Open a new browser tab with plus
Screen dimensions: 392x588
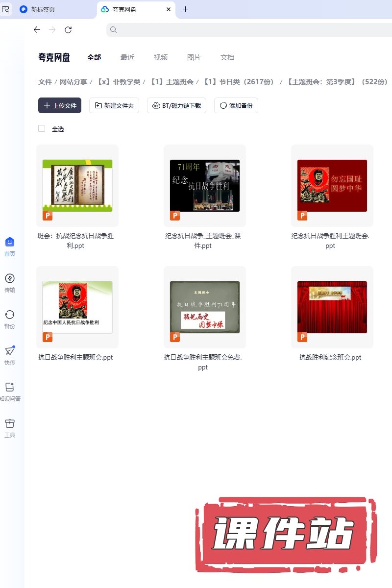pos(185,9)
